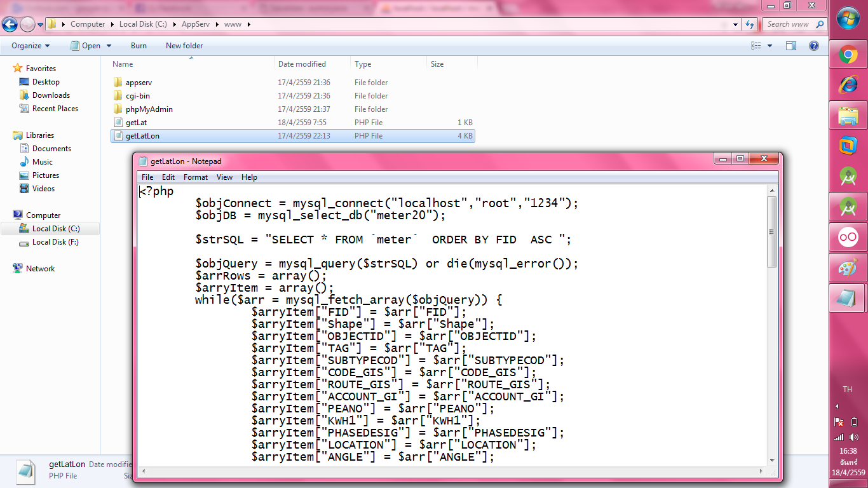Expand the view options dropdown arrow

[770, 46]
